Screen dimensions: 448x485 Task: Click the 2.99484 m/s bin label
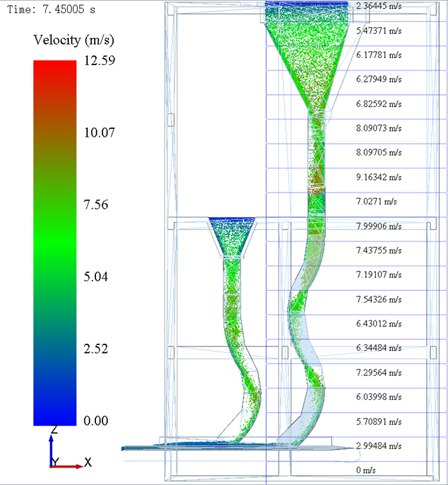coord(379,446)
